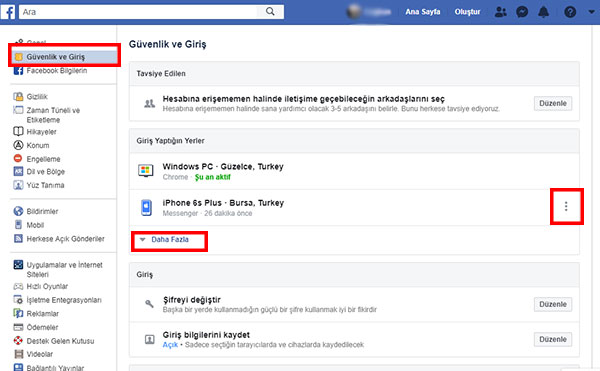Click the Şu an aktif status text
Viewport: 600px width, 371px height.
(x=212, y=177)
